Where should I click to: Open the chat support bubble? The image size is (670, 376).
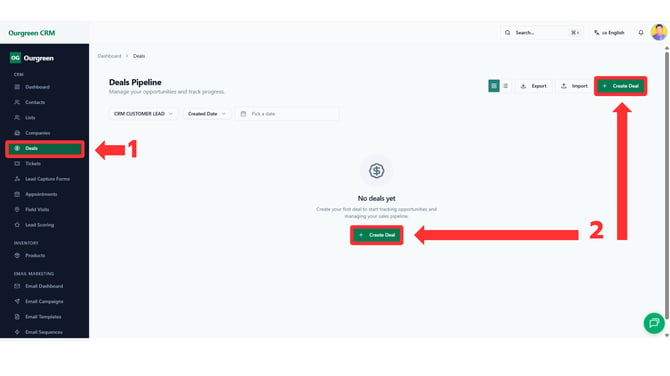pyautogui.click(x=654, y=323)
